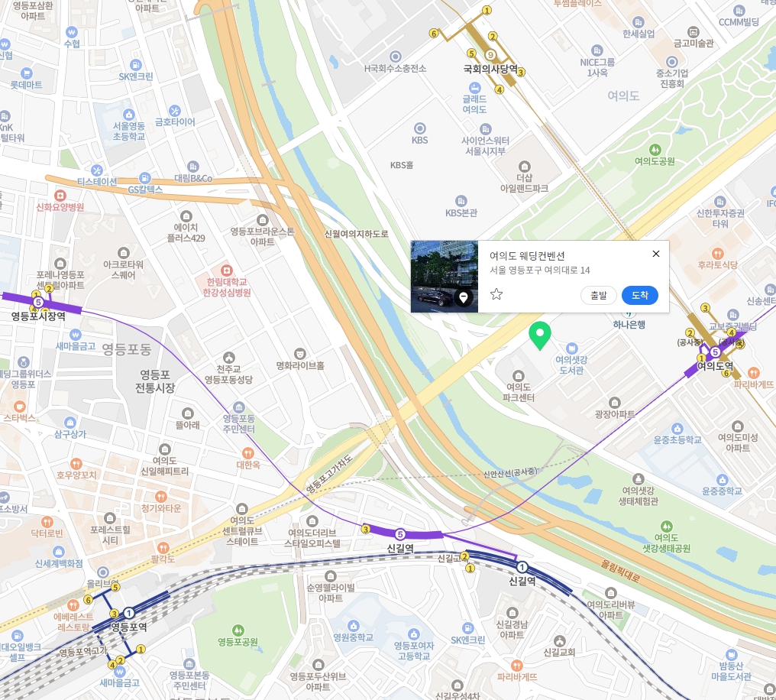This screenshot has height=700, width=776.
Task: Click the favorite star in the popup
Action: 496,294
